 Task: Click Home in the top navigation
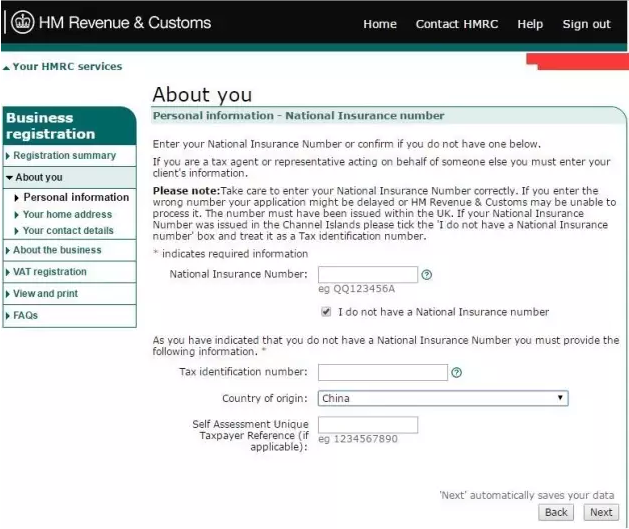[x=380, y=24]
